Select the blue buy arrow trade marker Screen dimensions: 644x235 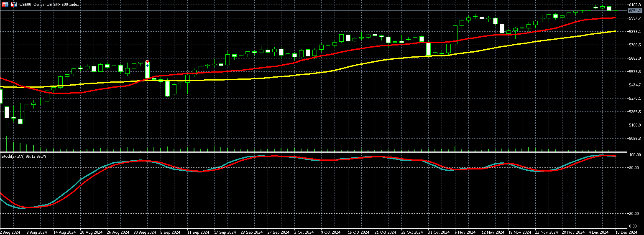147,65
